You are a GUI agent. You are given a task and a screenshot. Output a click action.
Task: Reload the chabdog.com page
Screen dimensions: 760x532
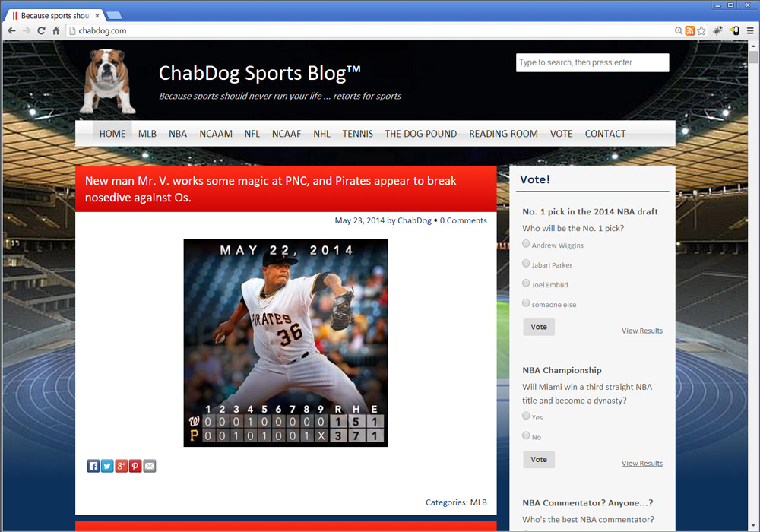click(41, 30)
